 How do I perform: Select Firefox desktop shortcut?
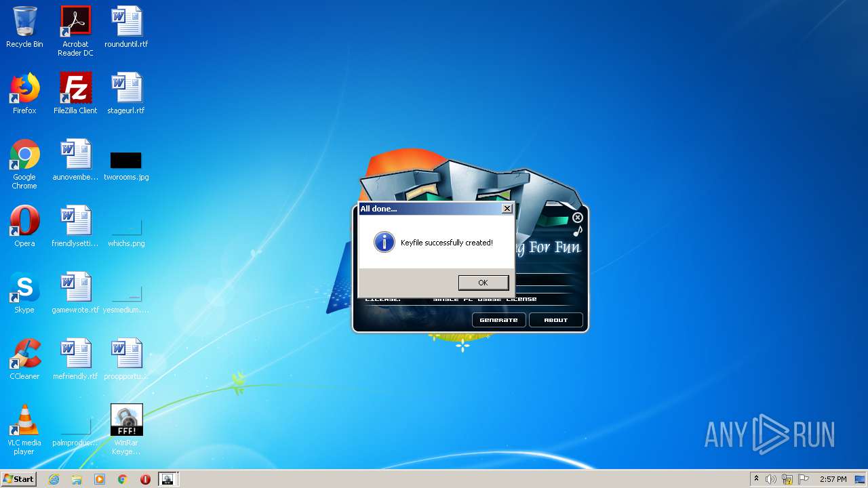click(24, 94)
